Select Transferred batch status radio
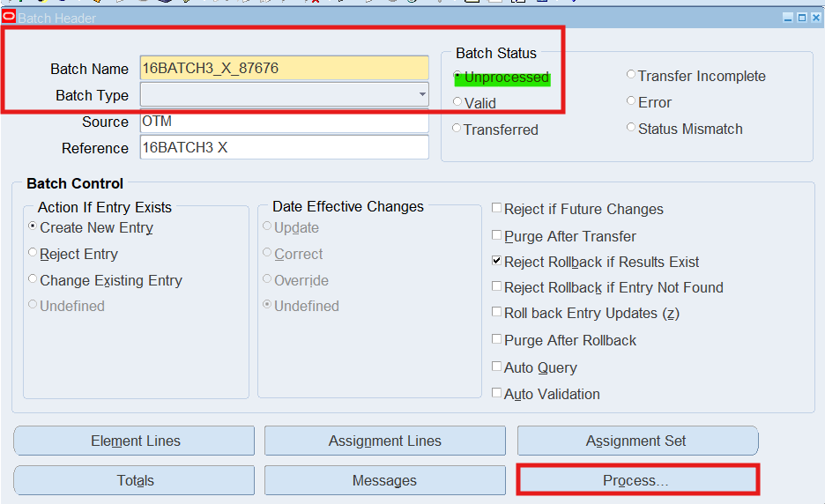Viewport: 825px width, 504px height. pos(457,129)
